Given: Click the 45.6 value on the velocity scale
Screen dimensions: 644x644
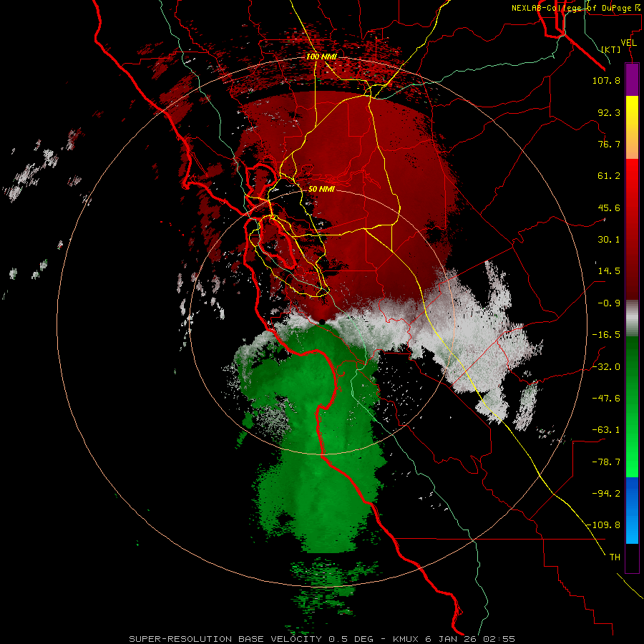Looking at the screenshot, I should (x=609, y=208).
